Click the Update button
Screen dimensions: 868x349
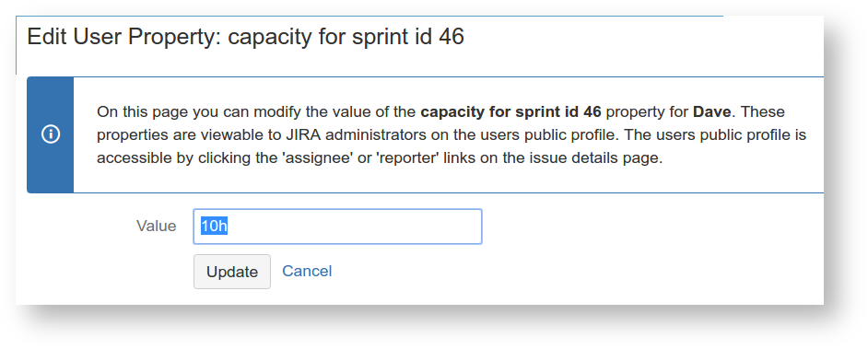232,272
